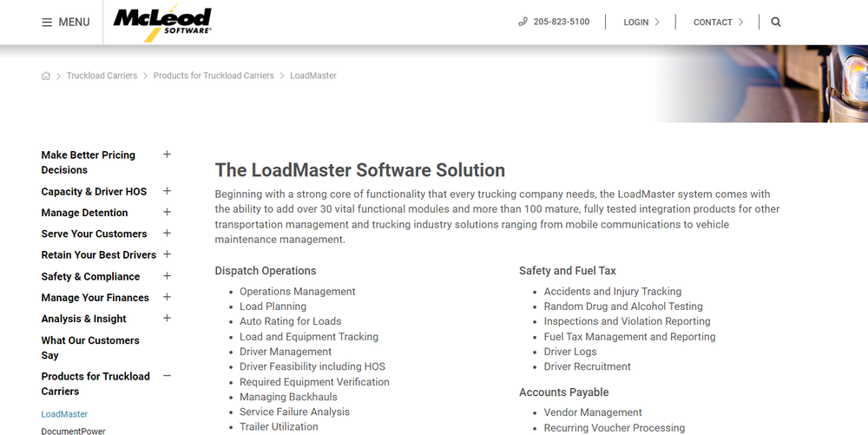Open Manage Your Finances sidebar item

coord(95,297)
